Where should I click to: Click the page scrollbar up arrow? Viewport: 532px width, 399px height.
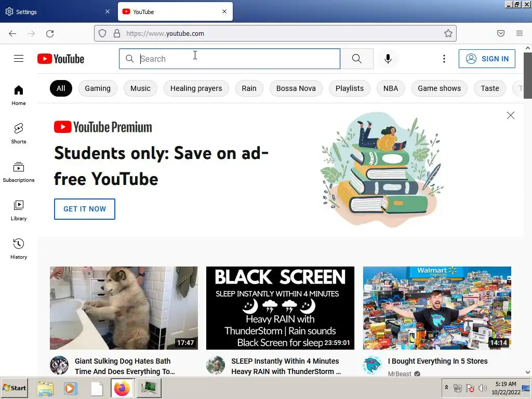click(528, 48)
